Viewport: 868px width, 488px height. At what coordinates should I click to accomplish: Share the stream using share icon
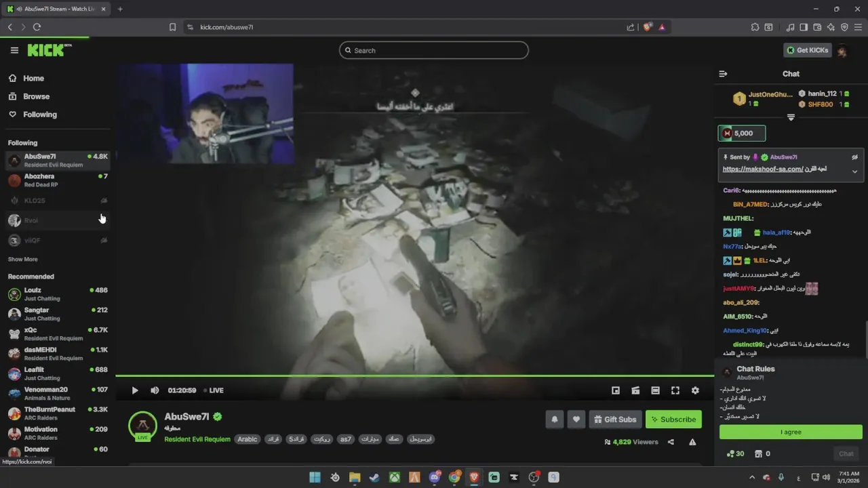[x=671, y=442]
